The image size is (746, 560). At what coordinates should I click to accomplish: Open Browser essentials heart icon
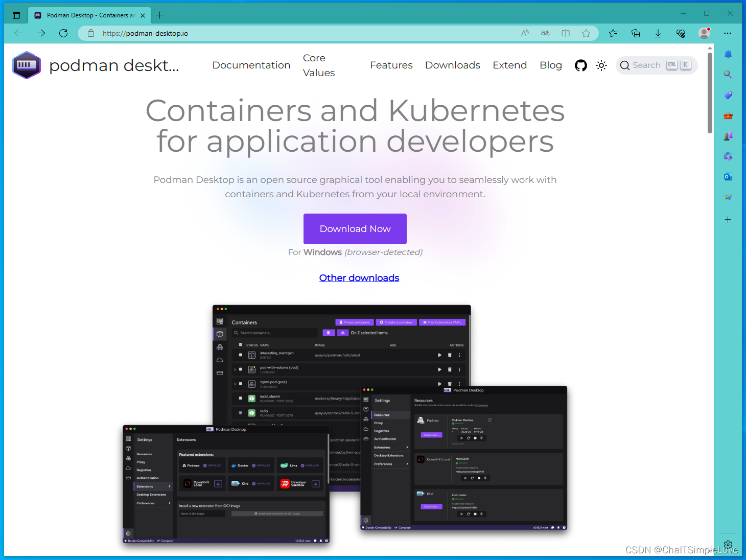coord(681,33)
